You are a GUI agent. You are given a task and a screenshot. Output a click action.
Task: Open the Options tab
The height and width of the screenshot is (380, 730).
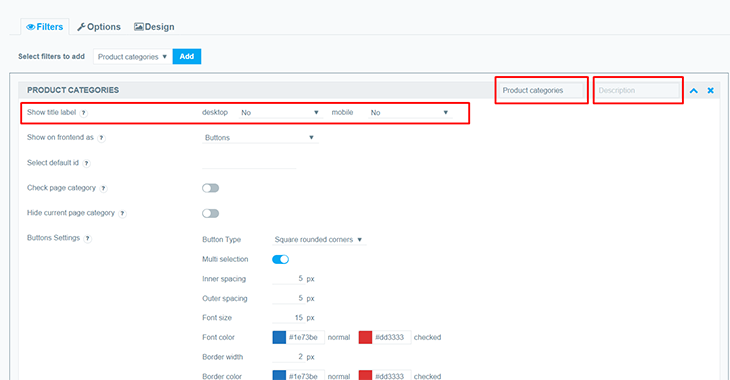coord(99,27)
